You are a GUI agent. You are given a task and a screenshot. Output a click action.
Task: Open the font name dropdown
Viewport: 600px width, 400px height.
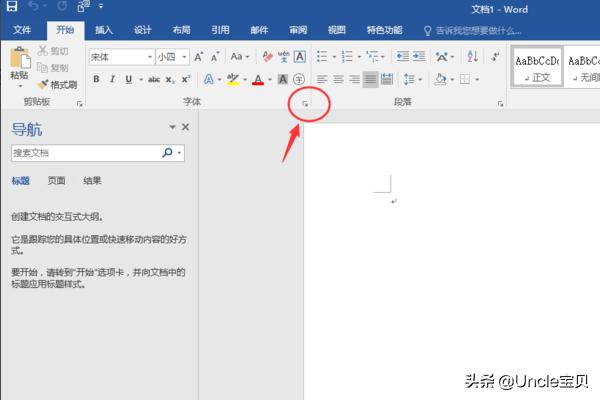click(150, 57)
